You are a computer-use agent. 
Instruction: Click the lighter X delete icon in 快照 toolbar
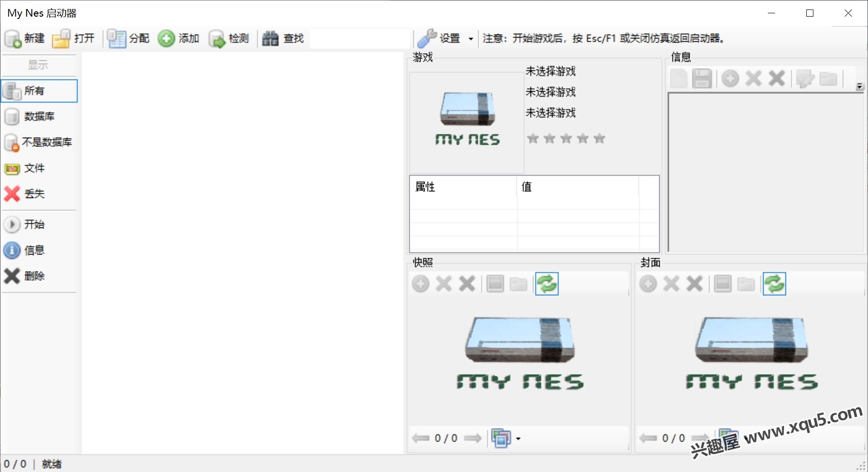[x=444, y=284]
